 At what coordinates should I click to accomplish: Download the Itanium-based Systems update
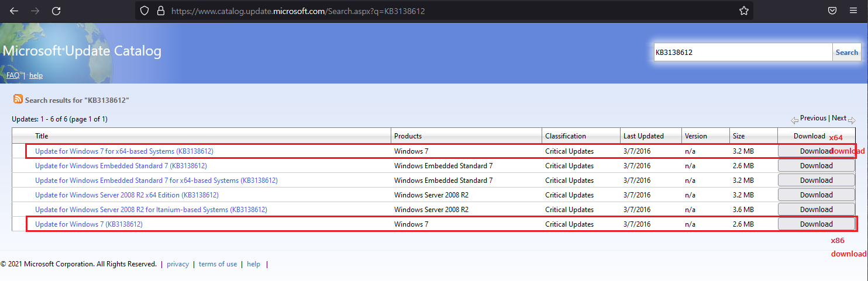point(816,210)
